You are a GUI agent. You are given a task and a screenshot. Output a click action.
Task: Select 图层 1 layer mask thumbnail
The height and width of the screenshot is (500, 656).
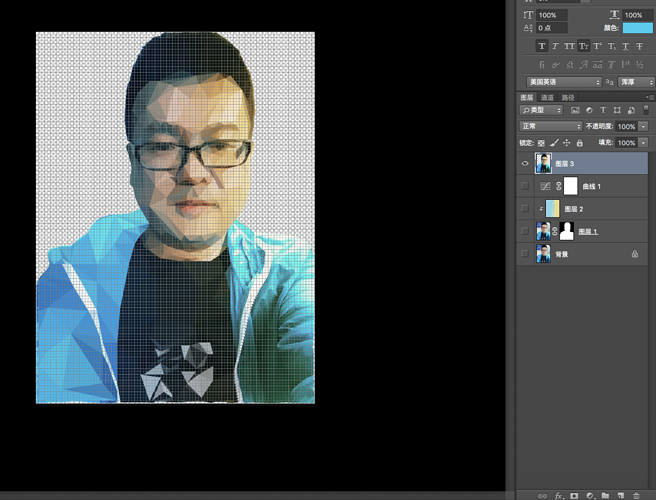[x=566, y=231]
